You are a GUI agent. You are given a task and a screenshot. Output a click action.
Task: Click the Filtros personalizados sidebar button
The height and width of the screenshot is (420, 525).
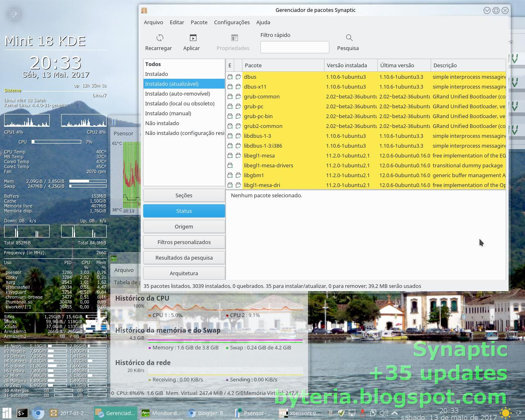point(184,242)
